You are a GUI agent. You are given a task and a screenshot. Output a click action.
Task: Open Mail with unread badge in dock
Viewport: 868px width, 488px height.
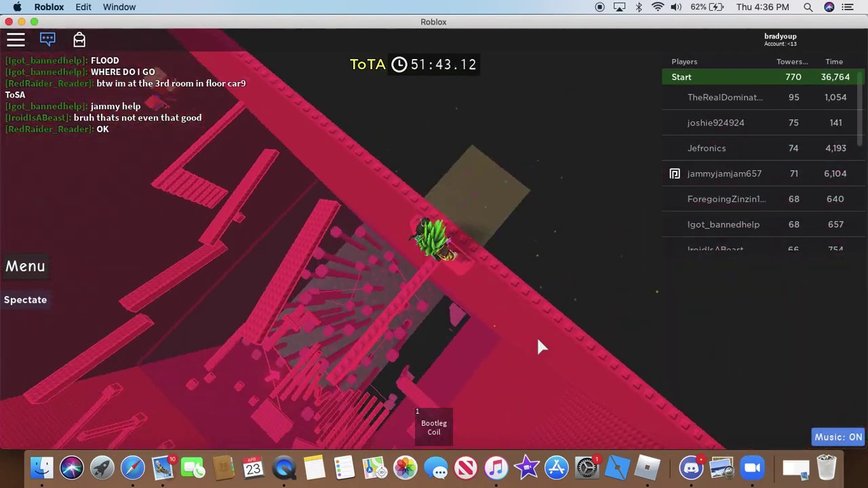click(x=163, y=468)
